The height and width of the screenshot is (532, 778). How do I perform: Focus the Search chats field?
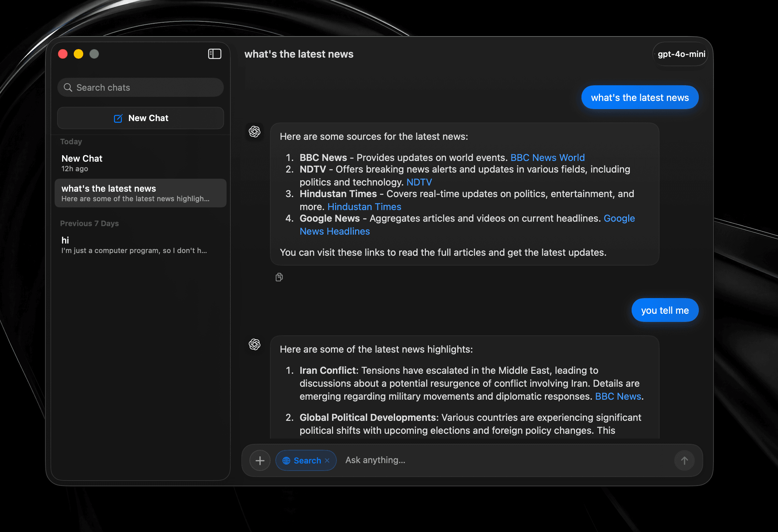(x=141, y=88)
